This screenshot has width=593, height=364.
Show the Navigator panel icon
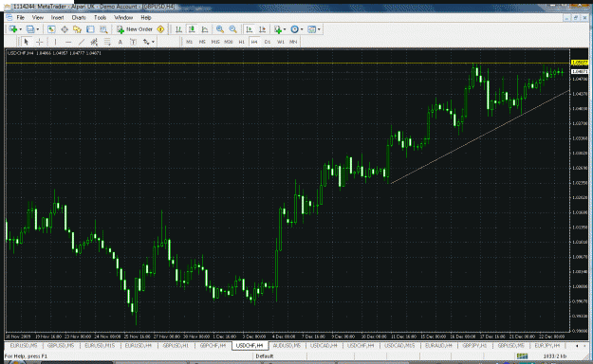click(x=77, y=29)
